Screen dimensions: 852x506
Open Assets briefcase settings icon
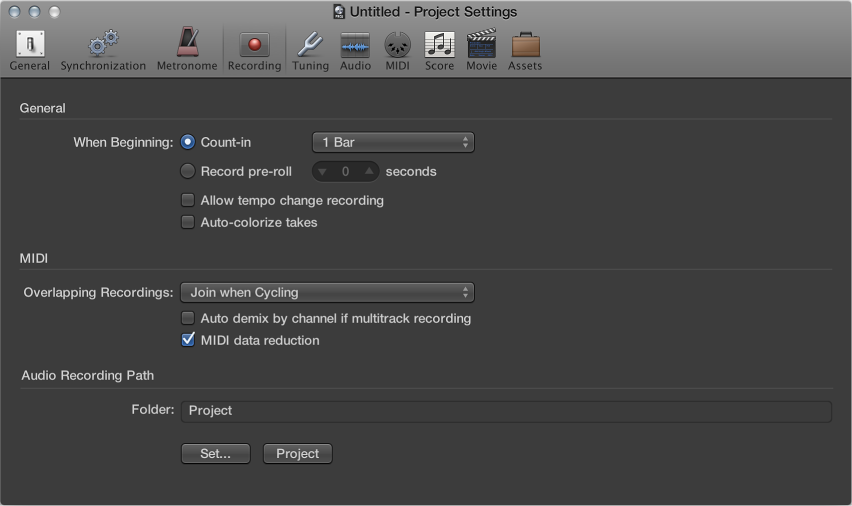pos(525,45)
